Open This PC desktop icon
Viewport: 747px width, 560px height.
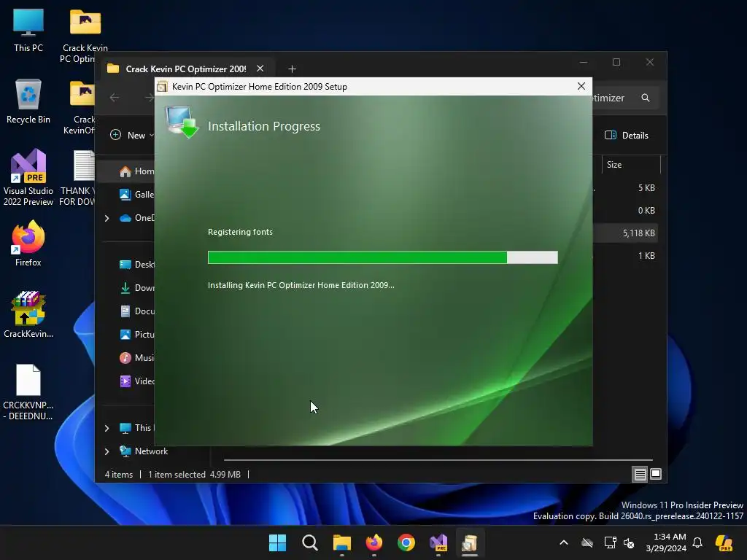click(x=28, y=30)
